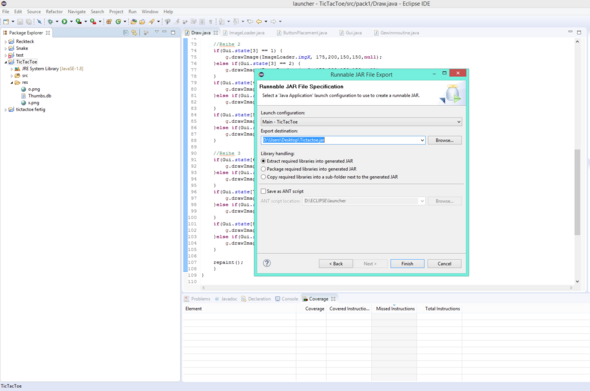Viewport: 590px width, 391px height.
Task: Click Browse next to Export destination
Action: click(x=444, y=140)
